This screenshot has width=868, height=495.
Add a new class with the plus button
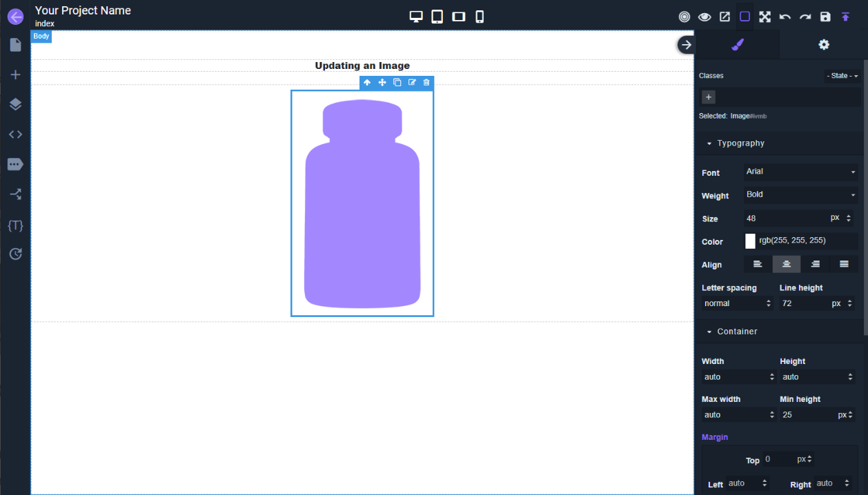pos(709,97)
